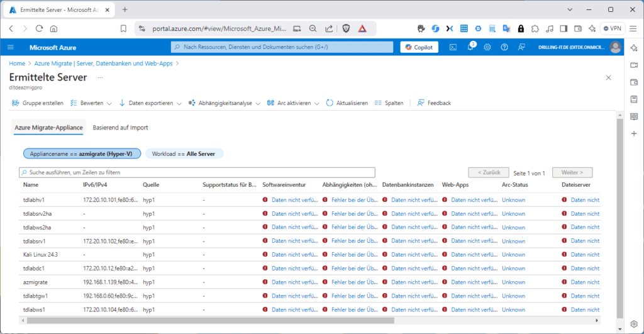Click the row filter search field
Image resolution: width=644 pixels, height=334 pixels.
pos(197,172)
